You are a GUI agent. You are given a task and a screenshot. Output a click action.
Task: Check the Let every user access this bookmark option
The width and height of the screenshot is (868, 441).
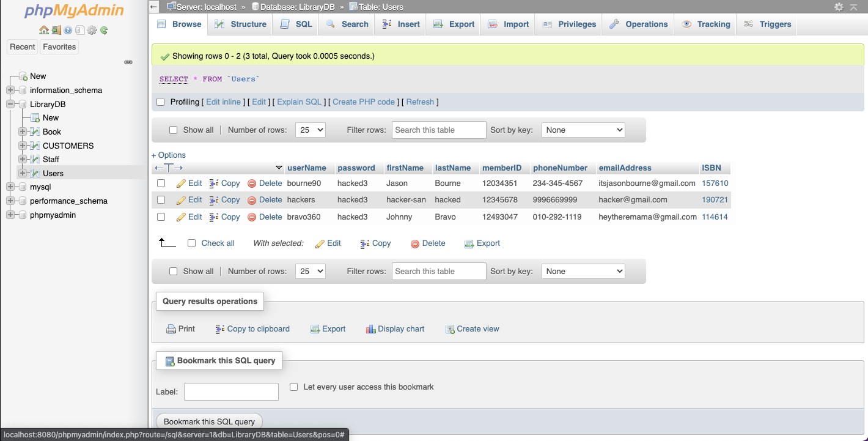(293, 387)
